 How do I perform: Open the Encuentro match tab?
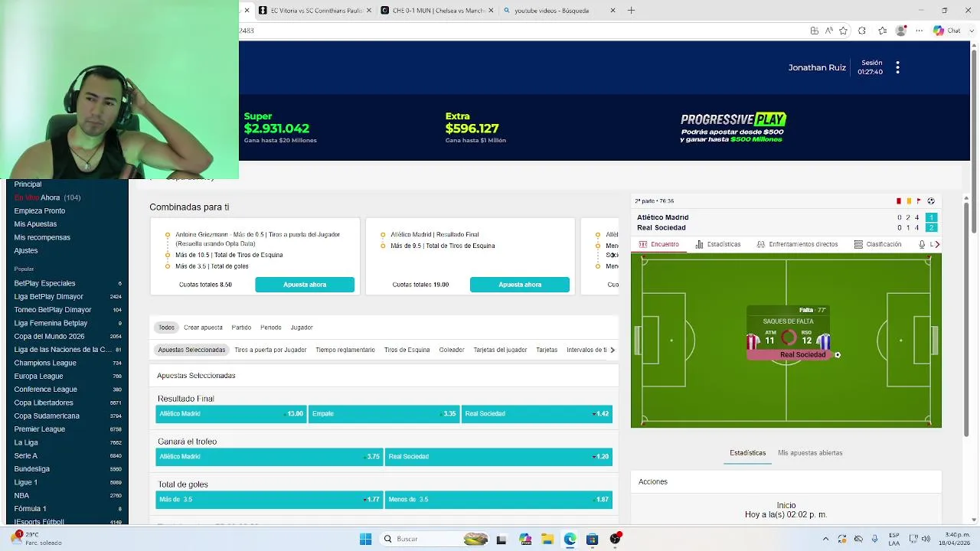(x=658, y=244)
